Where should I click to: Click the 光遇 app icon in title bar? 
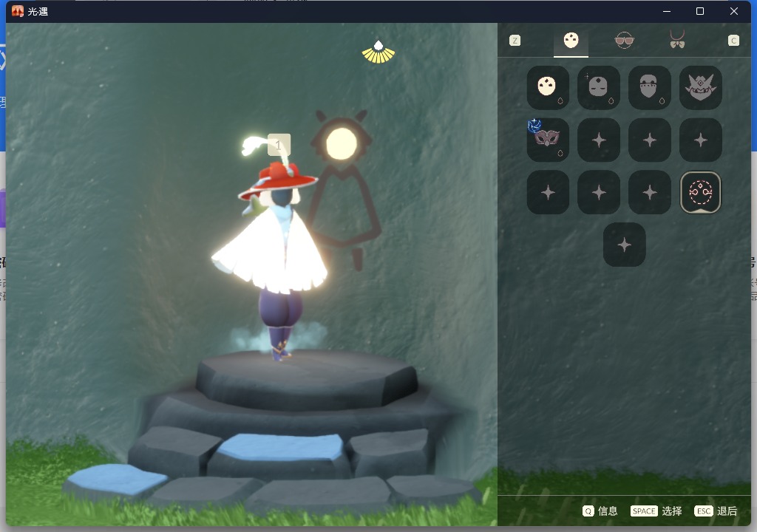coord(18,11)
